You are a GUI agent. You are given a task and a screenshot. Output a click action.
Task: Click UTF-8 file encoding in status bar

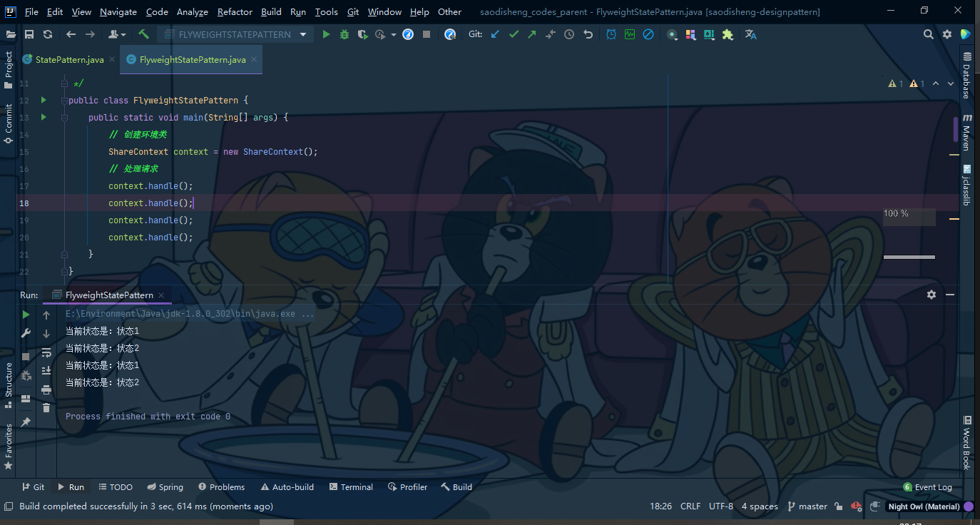721,506
